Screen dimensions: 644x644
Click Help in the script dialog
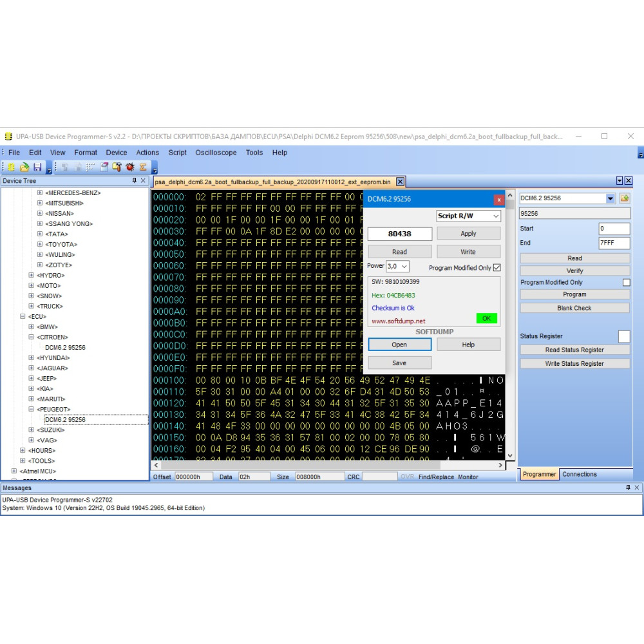468,345
